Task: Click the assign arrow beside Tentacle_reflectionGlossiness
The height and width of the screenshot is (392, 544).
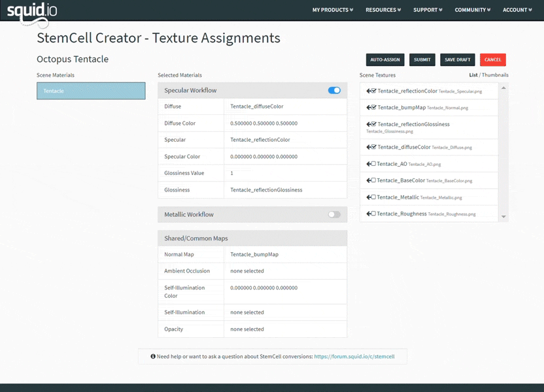Action: coord(368,124)
